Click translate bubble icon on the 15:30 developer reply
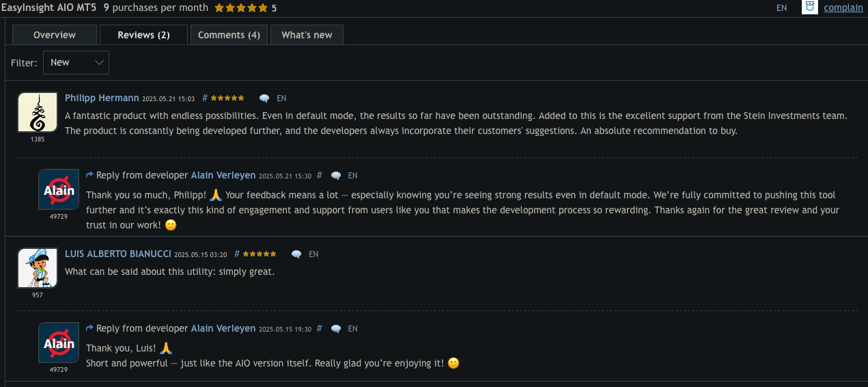 (x=336, y=176)
